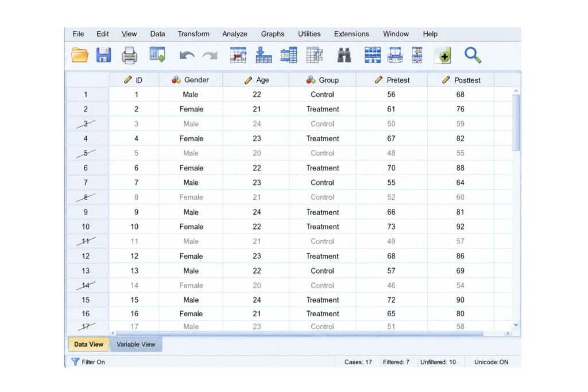Save the dataset with the floppy disk icon
588x392 pixels.
103,55
